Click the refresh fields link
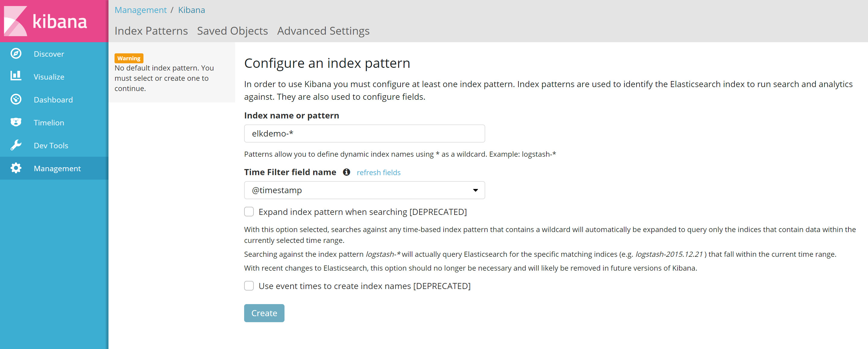This screenshot has width=868, height=349. point(379,172)
